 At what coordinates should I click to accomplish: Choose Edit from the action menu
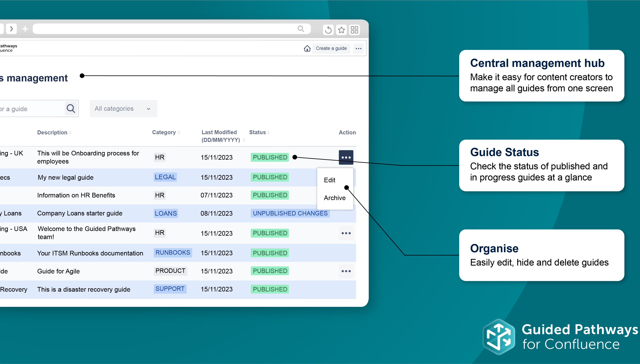(329, 180)
